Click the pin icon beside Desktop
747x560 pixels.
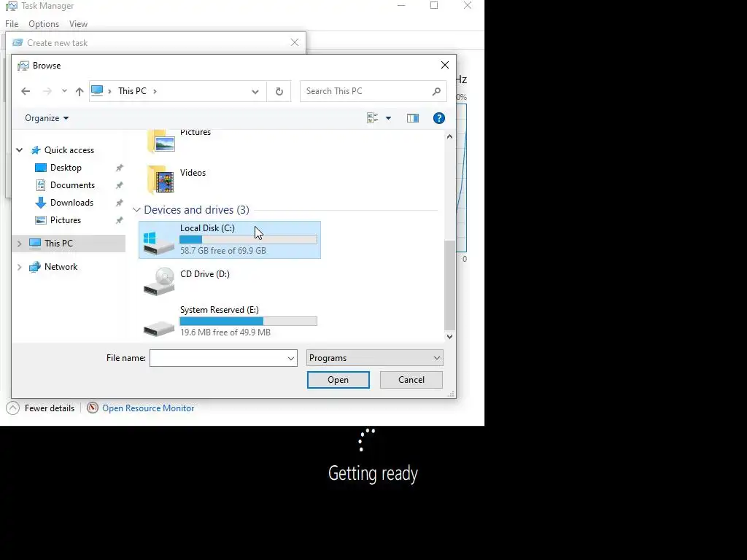click(120, 168)
